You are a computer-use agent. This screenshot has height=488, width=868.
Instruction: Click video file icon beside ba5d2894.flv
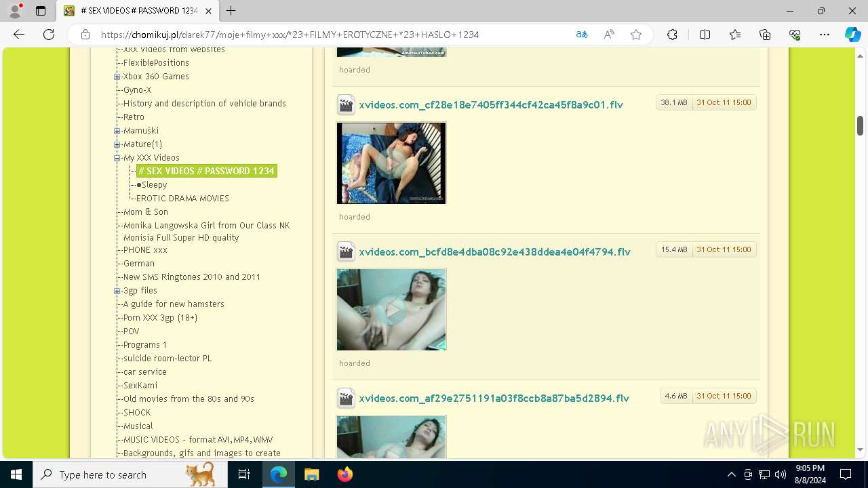click(x=347, y=399)
